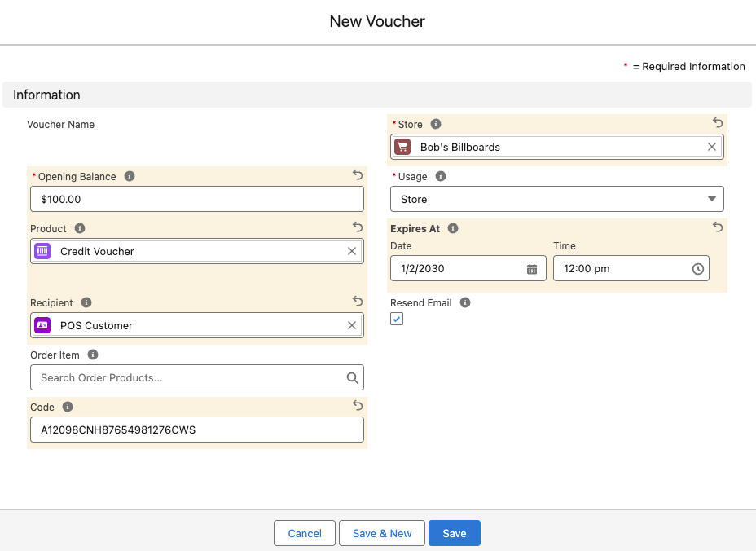Clear Bob's Billboards from the Store field

[x=711, y=147]
